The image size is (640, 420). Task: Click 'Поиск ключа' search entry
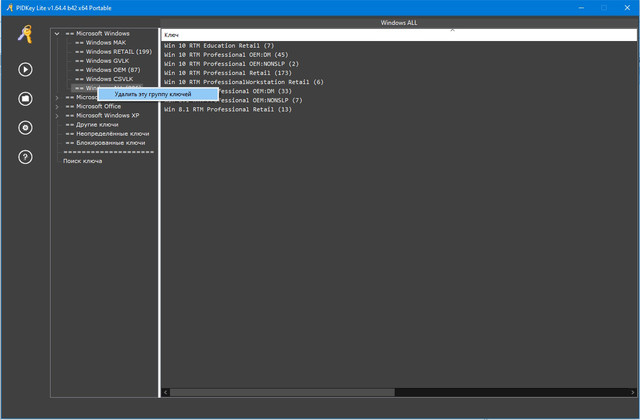tap(82, 161)
